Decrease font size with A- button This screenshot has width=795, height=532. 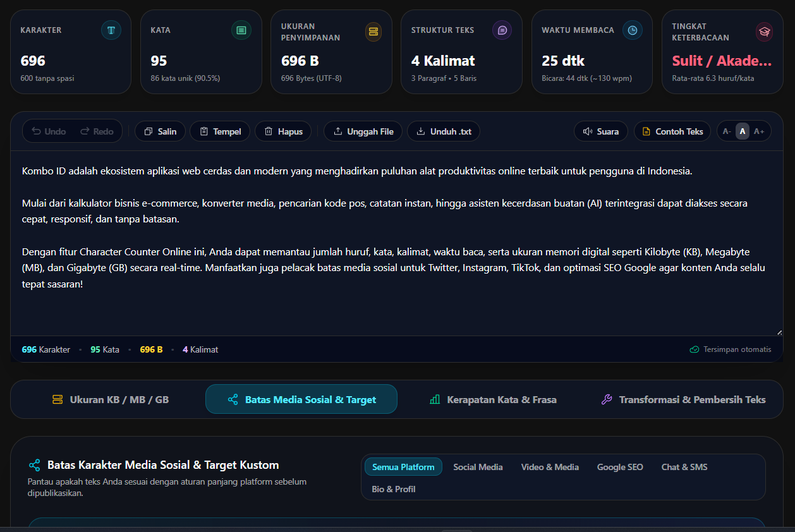[727, 131]
